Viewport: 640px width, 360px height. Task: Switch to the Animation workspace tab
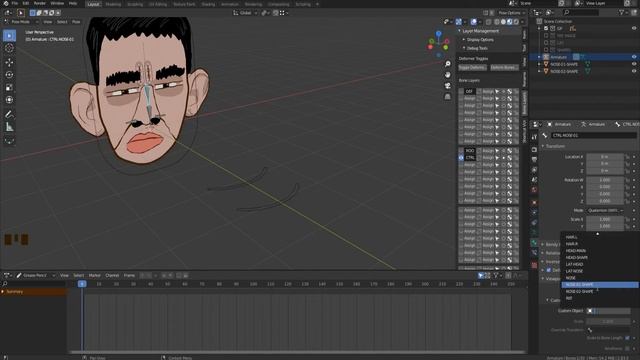(x=230, y=4)
